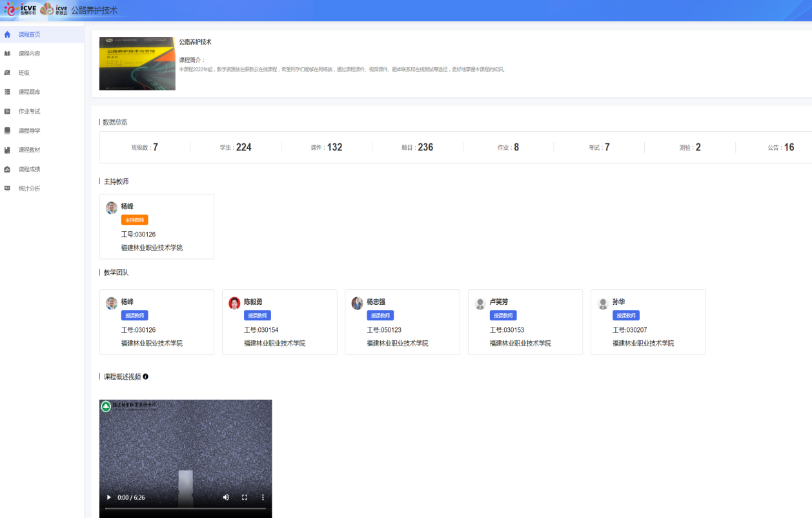Click the 作业考试 sidebar icon
This screenshot has height=518, width=812.
coord(7,111)
